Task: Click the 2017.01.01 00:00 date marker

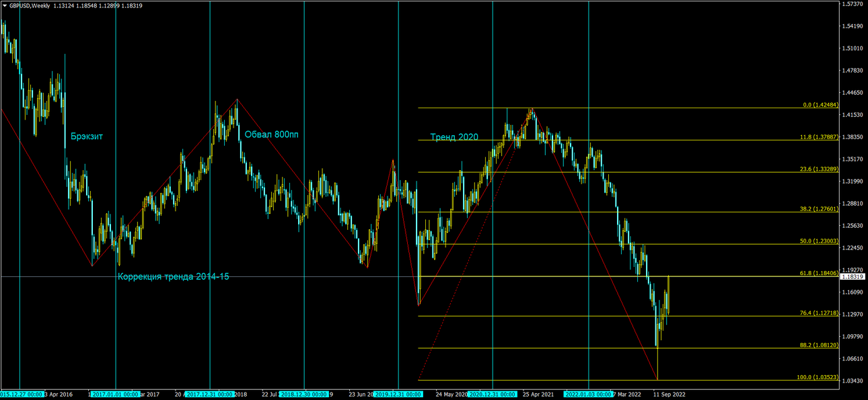Action: pyautogui.click(x=115, y=394)
